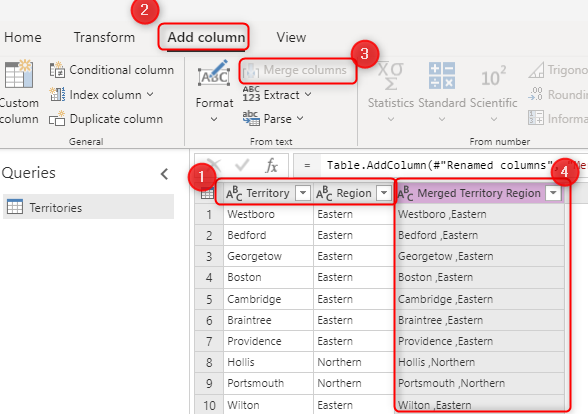Screen dimensions: 588x414
Task: Click the Statistics sigma icon
Action: click(390, 76)
